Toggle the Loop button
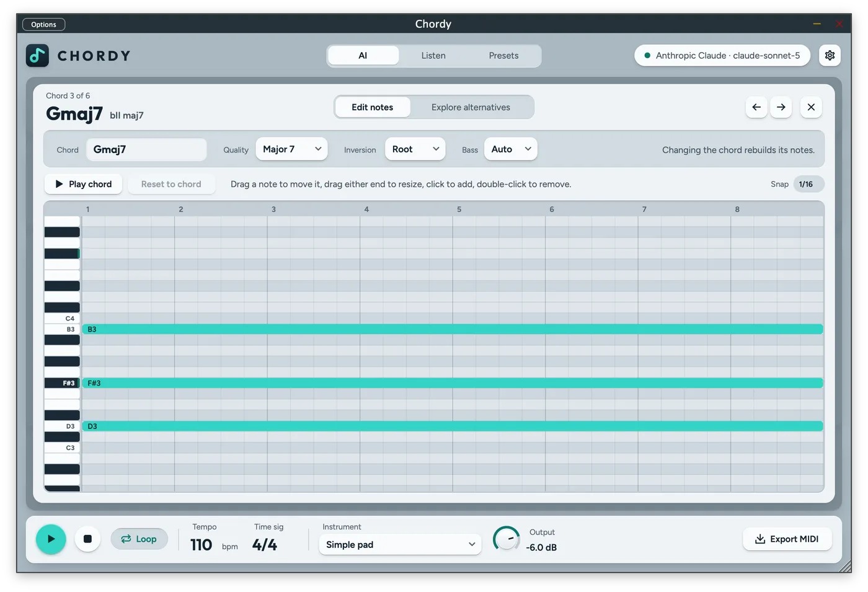 139,539
